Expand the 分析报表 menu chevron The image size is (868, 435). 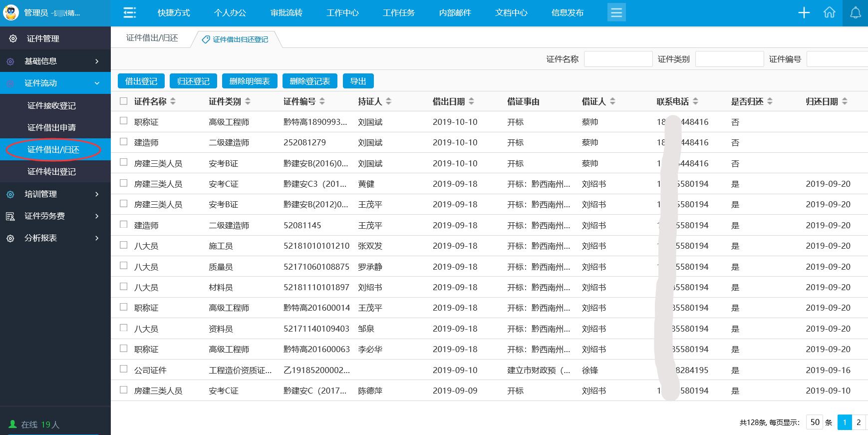pyautogui.click(x=97, y=238)
